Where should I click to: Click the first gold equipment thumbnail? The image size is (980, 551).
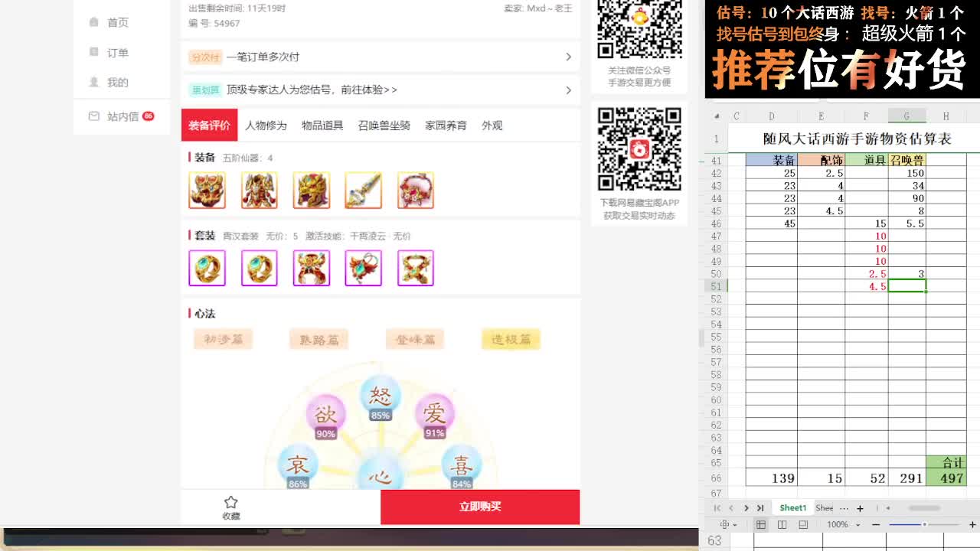(207, 191)
